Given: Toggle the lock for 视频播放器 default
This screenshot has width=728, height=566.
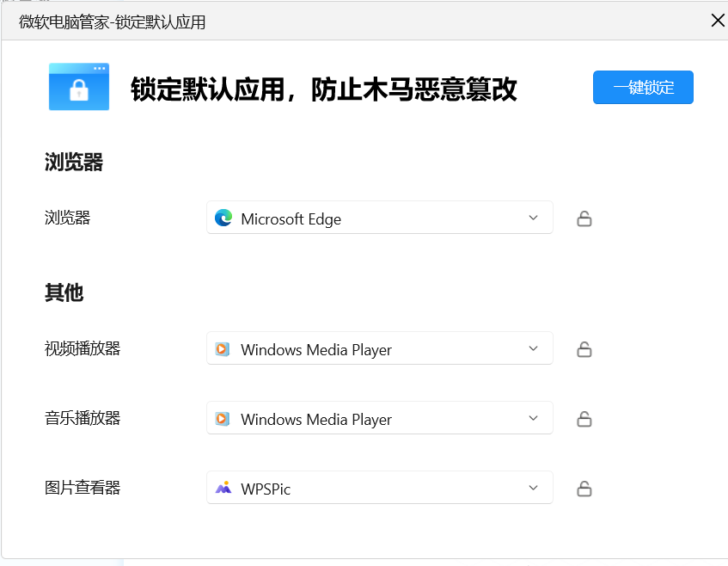Looking at the screenshot, I should tap(584, 349).
